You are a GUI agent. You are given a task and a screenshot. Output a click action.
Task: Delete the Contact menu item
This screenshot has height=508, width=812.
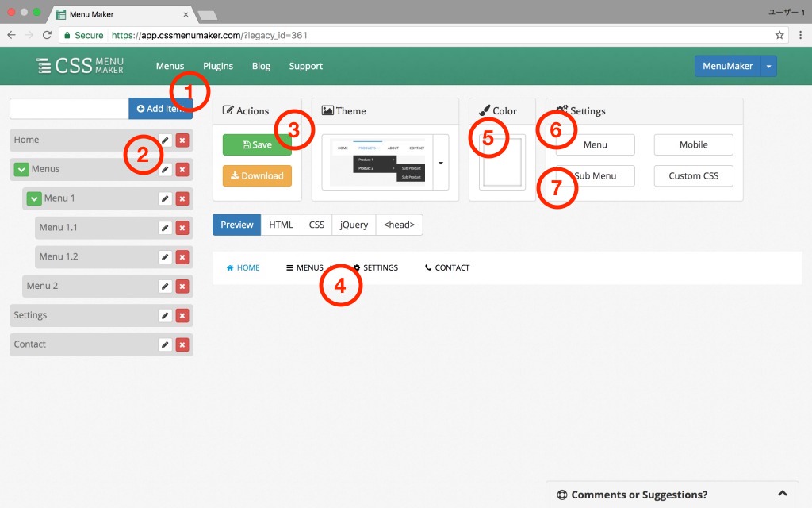182,344
